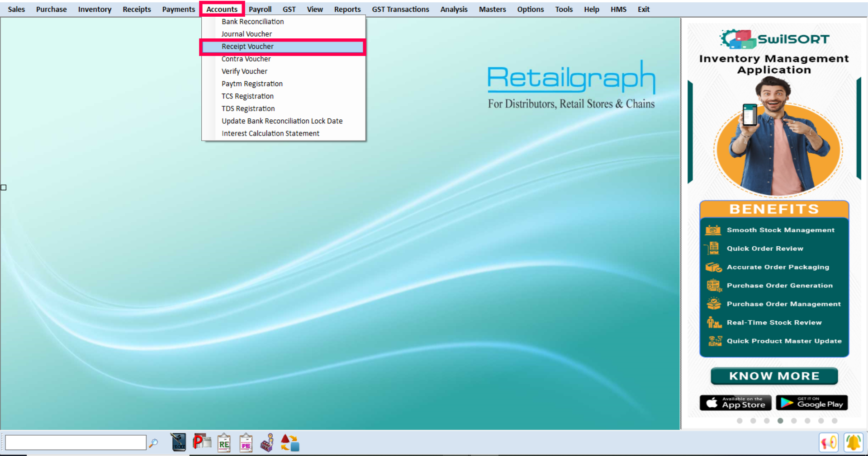868x456 pixels.
Task: Open the Reports menu
Action: [x=347, y=9]
